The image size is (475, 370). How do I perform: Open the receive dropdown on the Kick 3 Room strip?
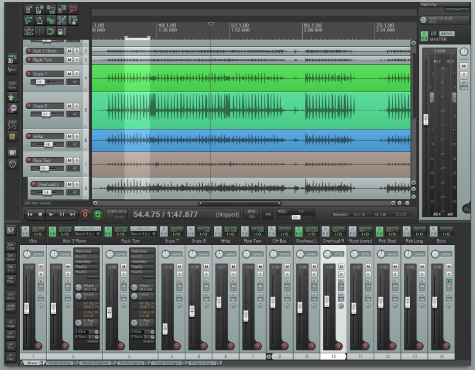[88, 234]
